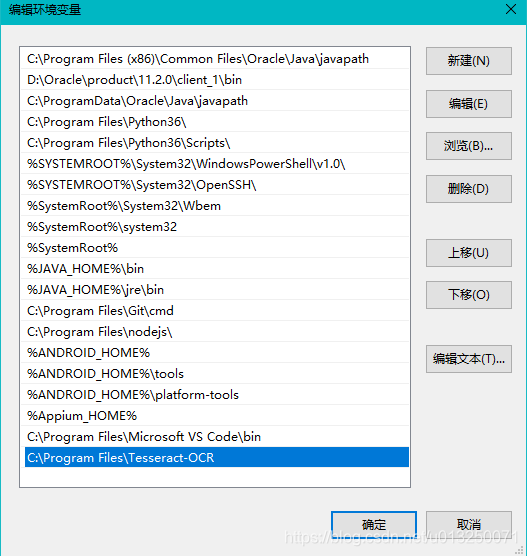The height and width of the screenshot is (556, 527).
Task: Confirm with the 确定 button
Action: tap(374, 525)
